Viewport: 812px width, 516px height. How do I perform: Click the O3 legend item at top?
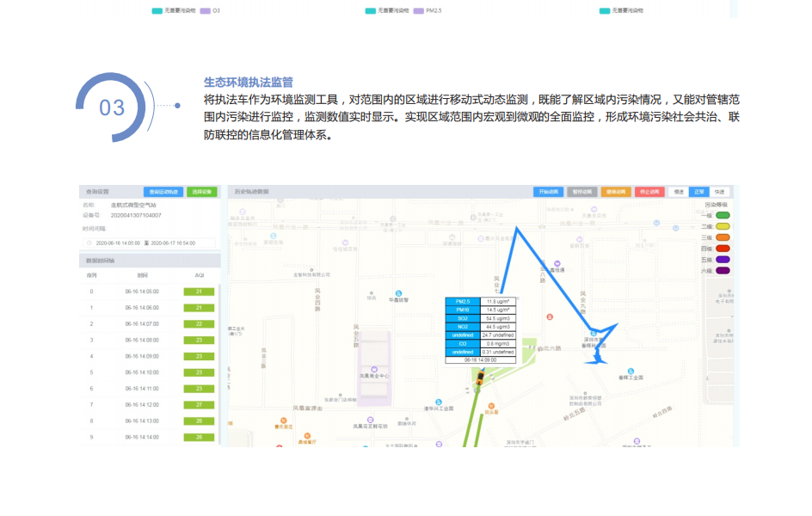(210, 10)
